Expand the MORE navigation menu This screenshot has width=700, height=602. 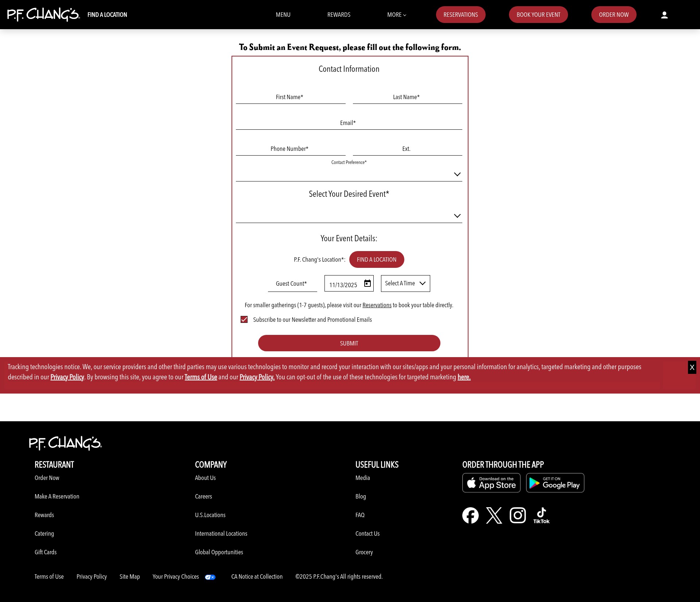(x=397, y=15)
